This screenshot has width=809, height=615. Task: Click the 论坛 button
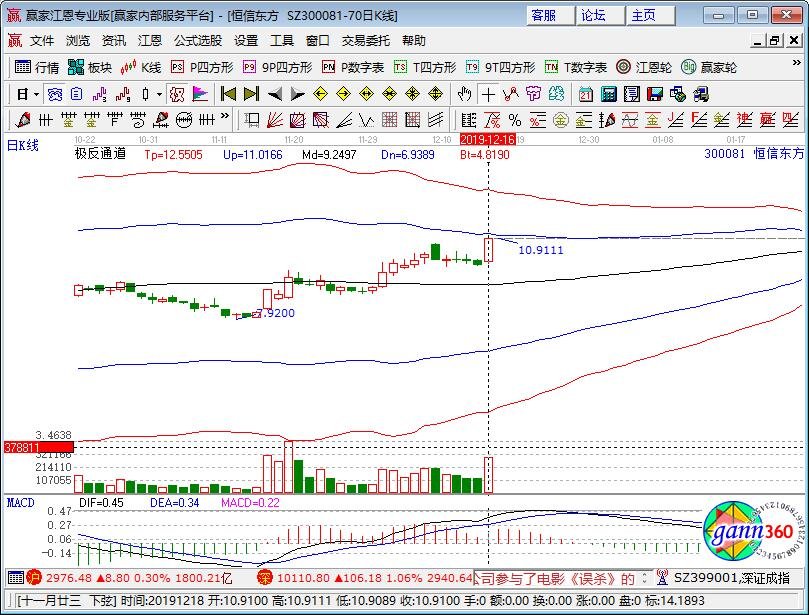601,15
